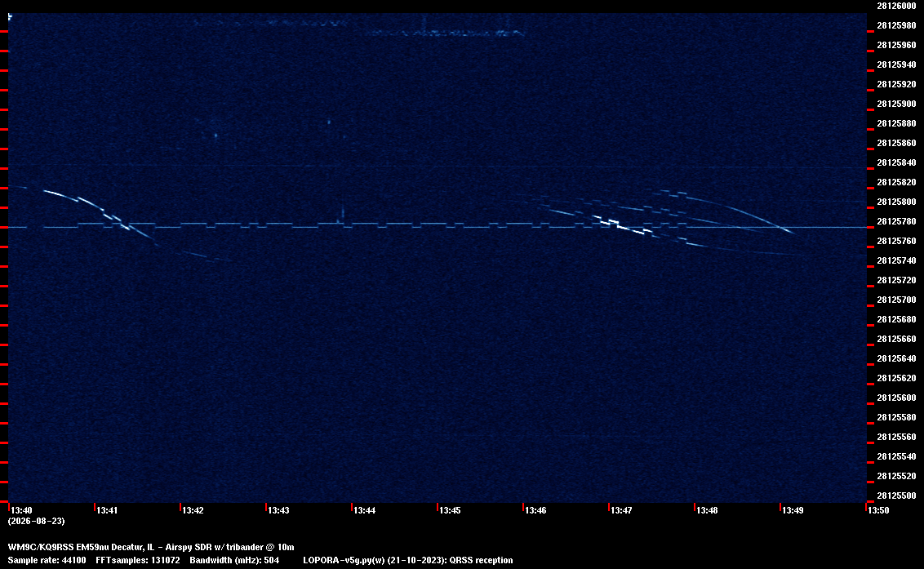Click the 13:41 time axis label
Screen dimensions: 924x569
(x=107, y=510)
